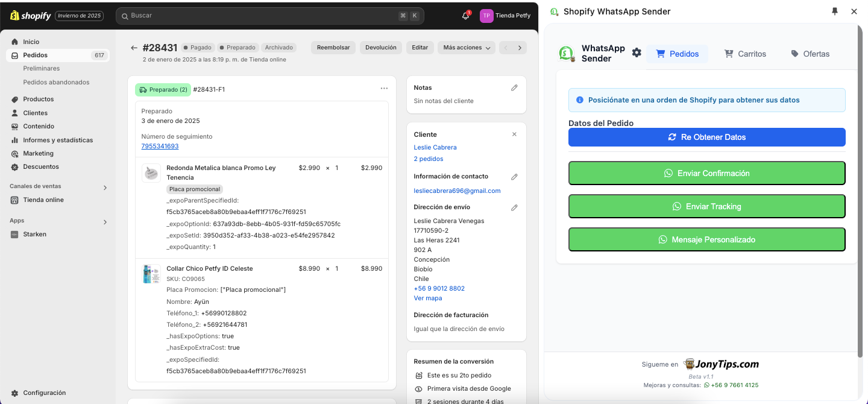Open tracking number 7955341693 link
868x404 pixels.
click(x=160, y=146)
